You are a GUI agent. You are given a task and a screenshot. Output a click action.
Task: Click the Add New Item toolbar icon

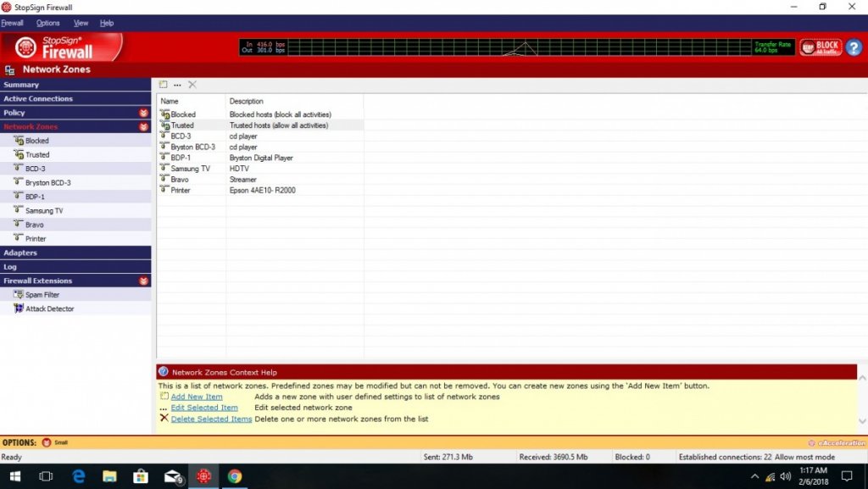tap(163, 85)
